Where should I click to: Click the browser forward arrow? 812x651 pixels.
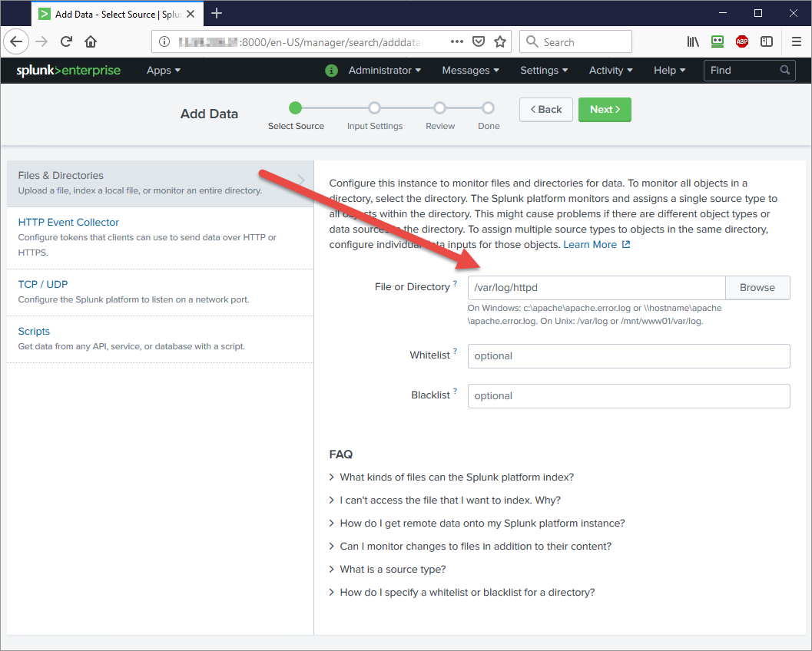click(41, 41)
